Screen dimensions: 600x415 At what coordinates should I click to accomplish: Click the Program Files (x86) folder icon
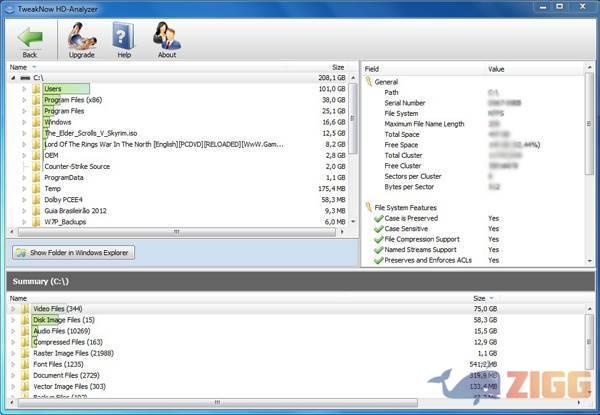point(36,100)
